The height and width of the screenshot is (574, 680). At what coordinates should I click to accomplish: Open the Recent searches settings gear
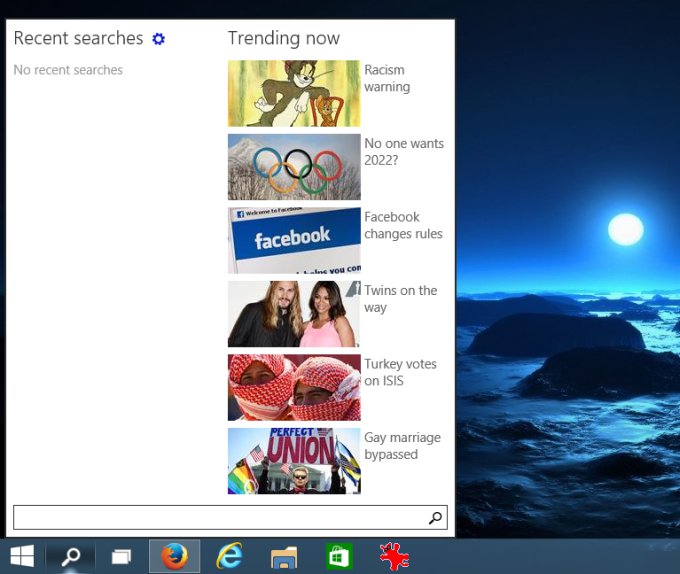click(158, 39)
